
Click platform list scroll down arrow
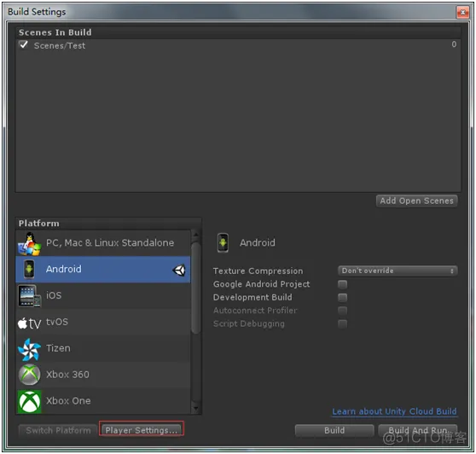pyautogui.click(x=196, y=409)
